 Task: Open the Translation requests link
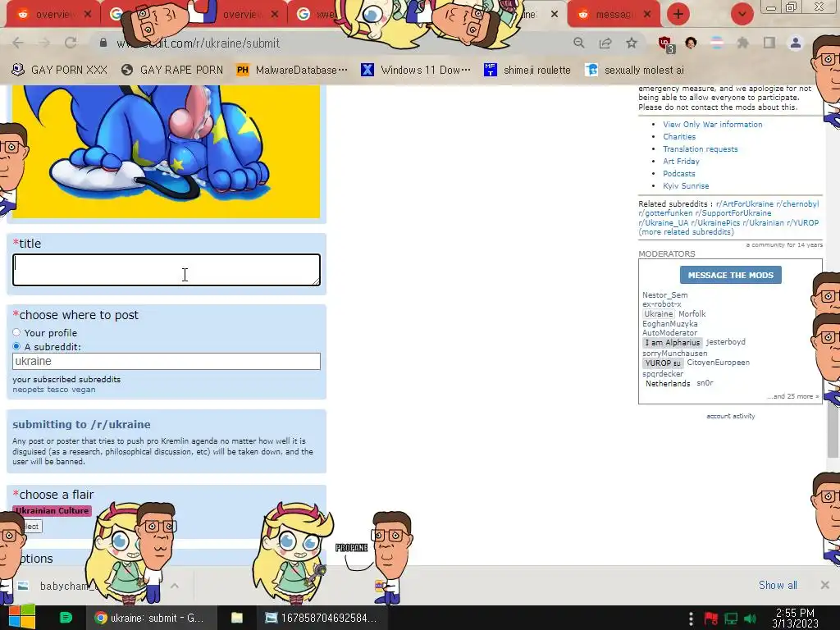click(701, 149)
